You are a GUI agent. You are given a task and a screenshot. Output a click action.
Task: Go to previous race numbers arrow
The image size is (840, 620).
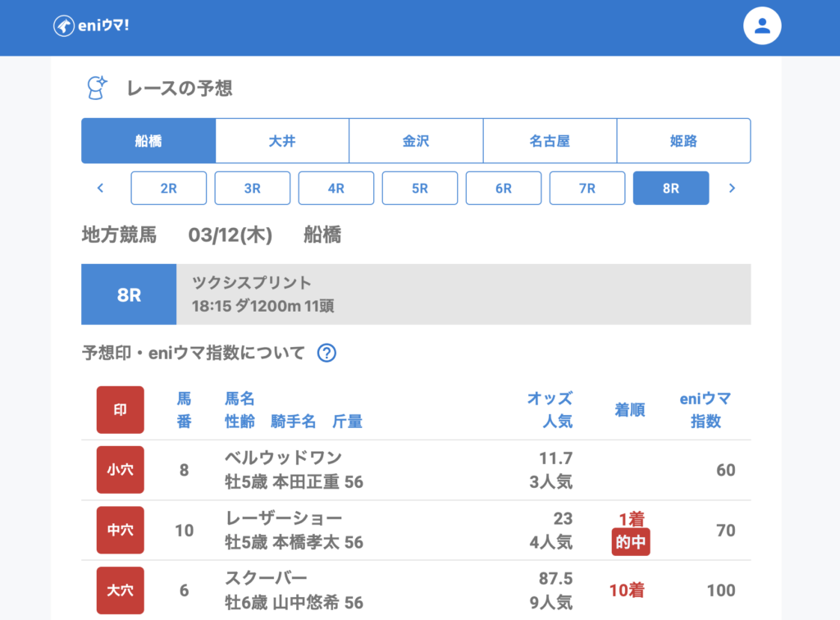tap(100, 188)
